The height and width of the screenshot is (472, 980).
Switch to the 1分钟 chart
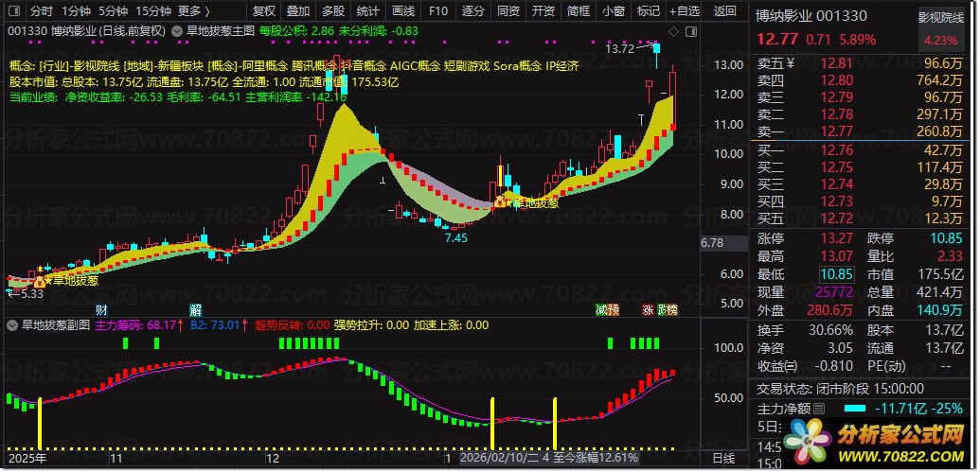(77, 10)
